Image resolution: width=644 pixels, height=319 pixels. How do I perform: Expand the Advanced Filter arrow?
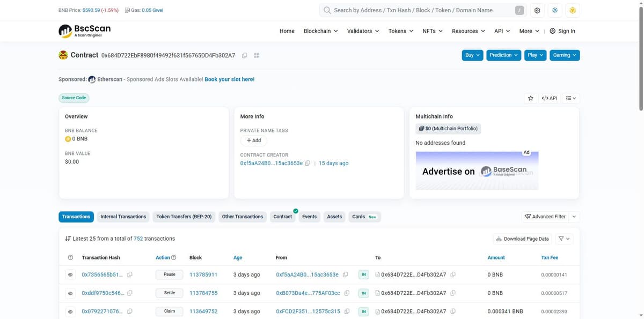[574, 217]
